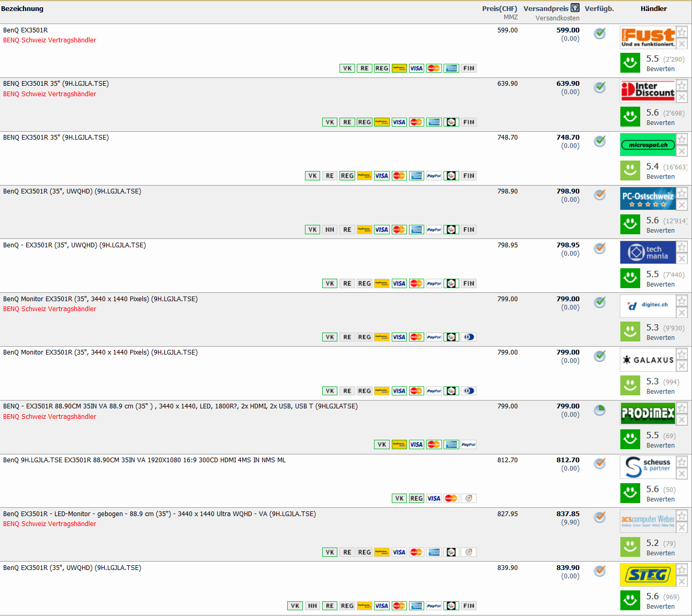This screenshot has width=692, height=616.
Task: Click Bewerten link under Prodimex rating
Action: tap(661, 446)
